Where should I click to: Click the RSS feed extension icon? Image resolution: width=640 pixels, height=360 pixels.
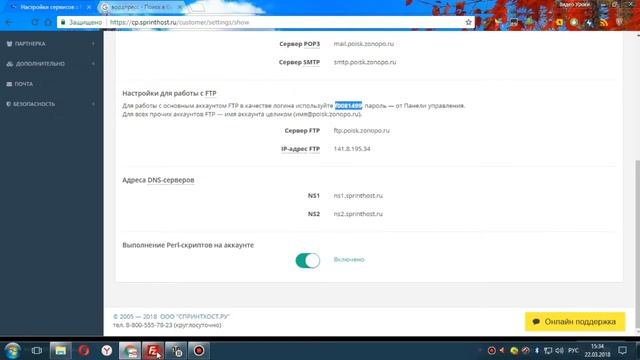[x=604, y=23]
